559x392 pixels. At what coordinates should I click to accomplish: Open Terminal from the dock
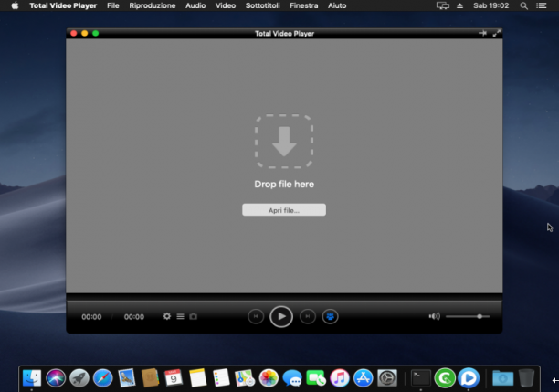tap(421, 378)
